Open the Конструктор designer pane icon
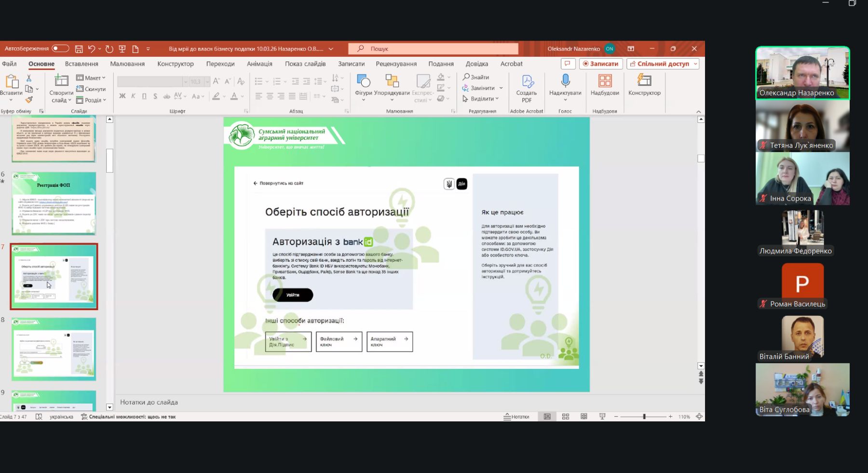This screenshot has width=868, height=473. tap(644, 81)
